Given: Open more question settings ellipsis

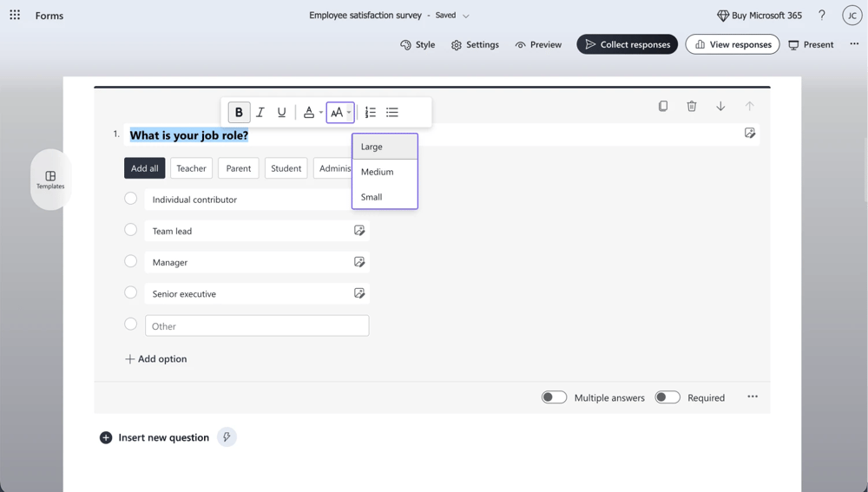Looking at the screenshot, I should click(x=753, y=397).
